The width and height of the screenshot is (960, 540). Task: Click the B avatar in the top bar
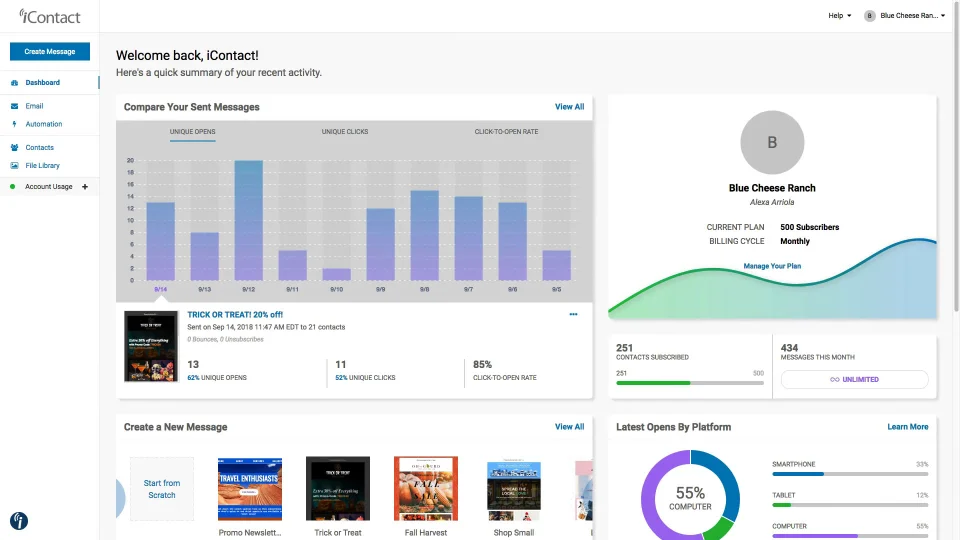[x=869, y=16]
